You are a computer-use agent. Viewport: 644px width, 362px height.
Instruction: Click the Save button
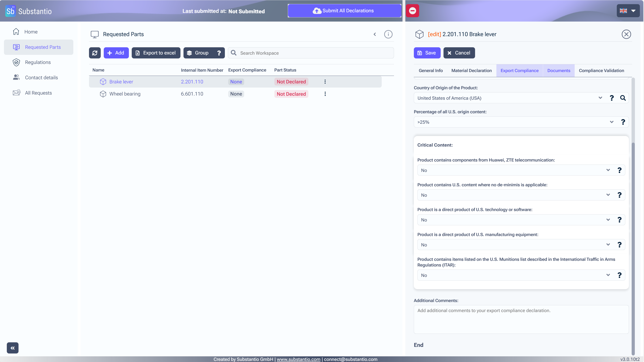pos(427,53)
